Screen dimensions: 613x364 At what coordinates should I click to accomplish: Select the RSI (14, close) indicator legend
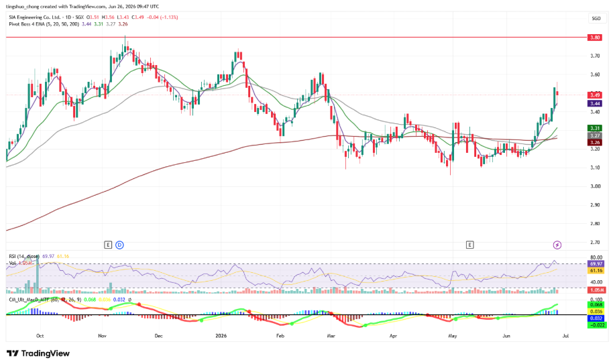click(x=24, y=256)
